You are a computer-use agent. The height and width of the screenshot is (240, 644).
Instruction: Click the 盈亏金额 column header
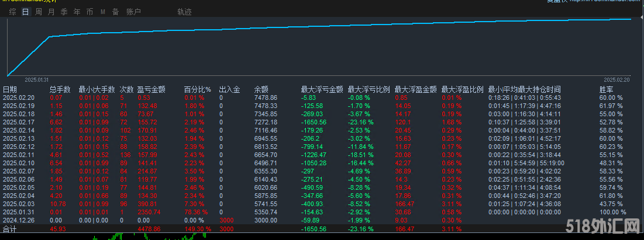[151, 89]
